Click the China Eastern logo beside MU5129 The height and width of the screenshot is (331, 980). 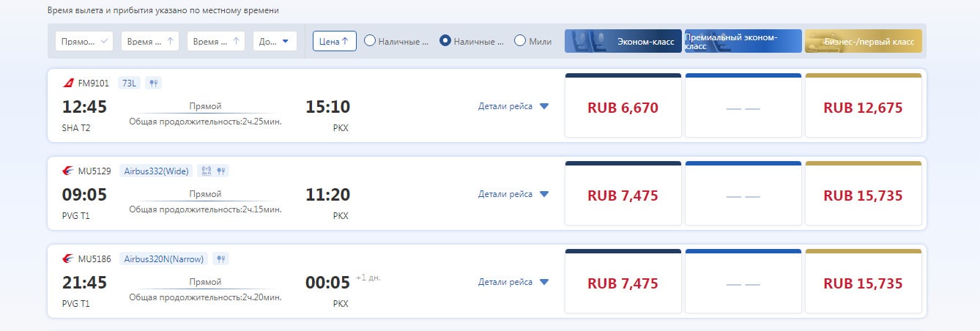[68, 171]
